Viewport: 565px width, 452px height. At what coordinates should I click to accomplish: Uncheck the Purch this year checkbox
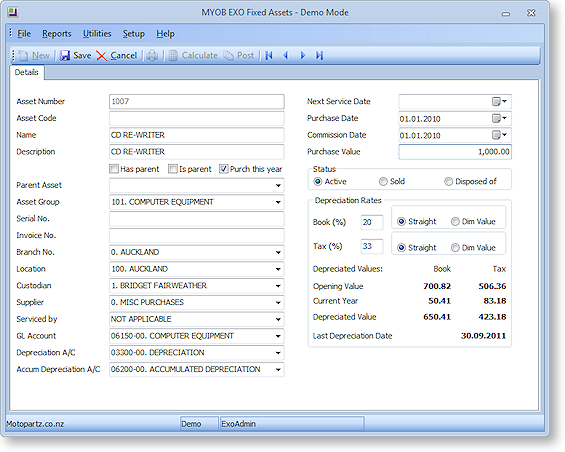click(x=224, y=169)
